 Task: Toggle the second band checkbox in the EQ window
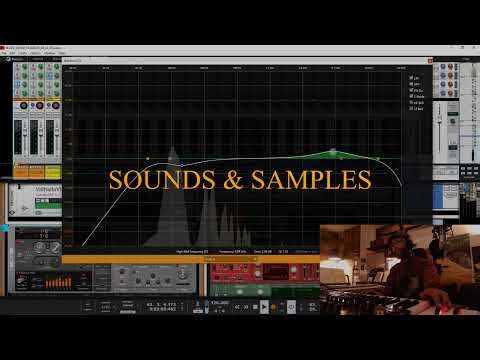411,84
